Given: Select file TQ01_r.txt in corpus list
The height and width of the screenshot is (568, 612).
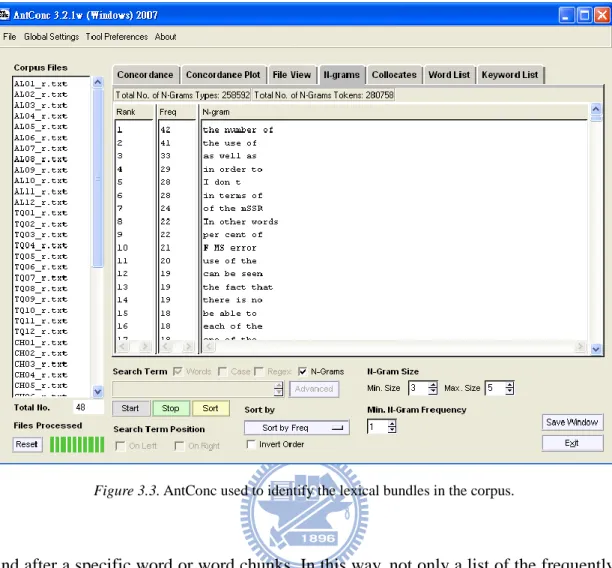Looking at the screenshot, I should pyautogui.click(x=41, y=213).
